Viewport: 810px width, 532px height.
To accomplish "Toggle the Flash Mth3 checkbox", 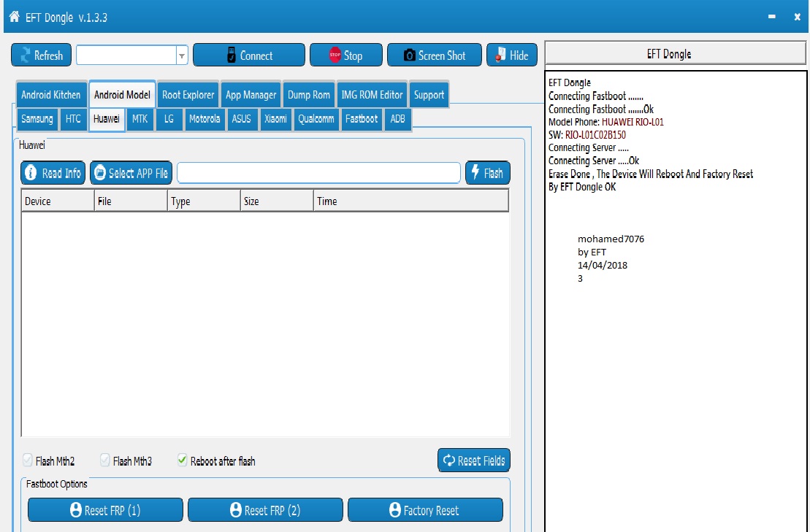I will coord(105,460).
